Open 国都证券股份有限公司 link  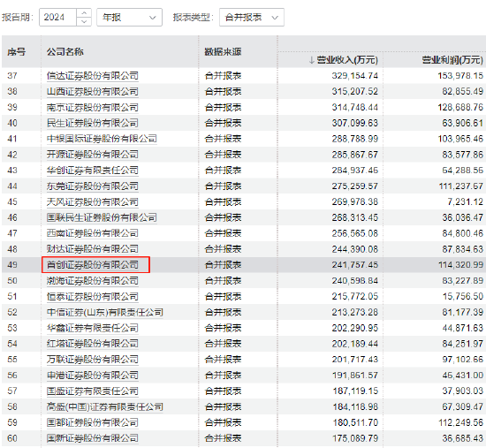pos(93,422)
